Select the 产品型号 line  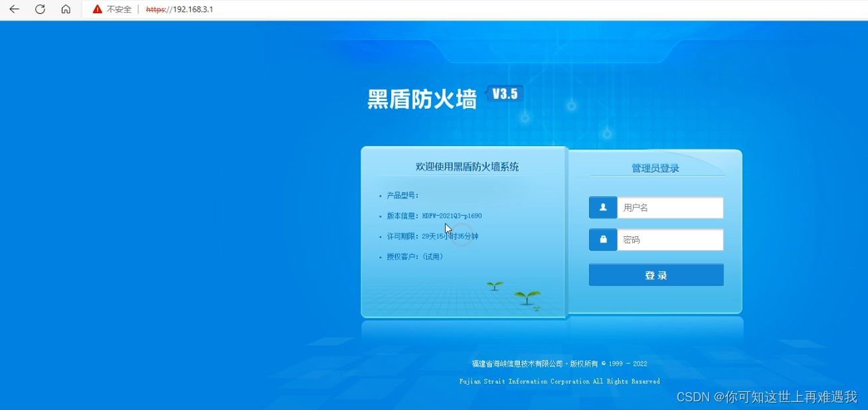(403, 196)
